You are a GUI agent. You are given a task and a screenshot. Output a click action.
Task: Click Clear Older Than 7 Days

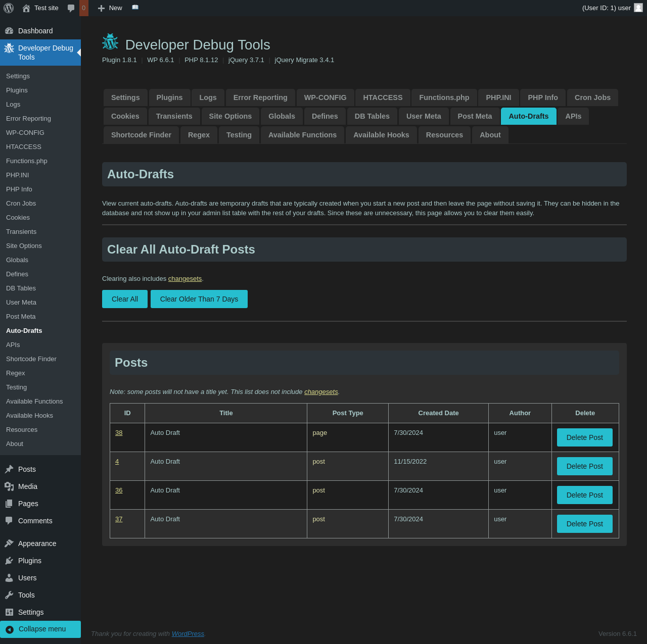coord(199,299)
